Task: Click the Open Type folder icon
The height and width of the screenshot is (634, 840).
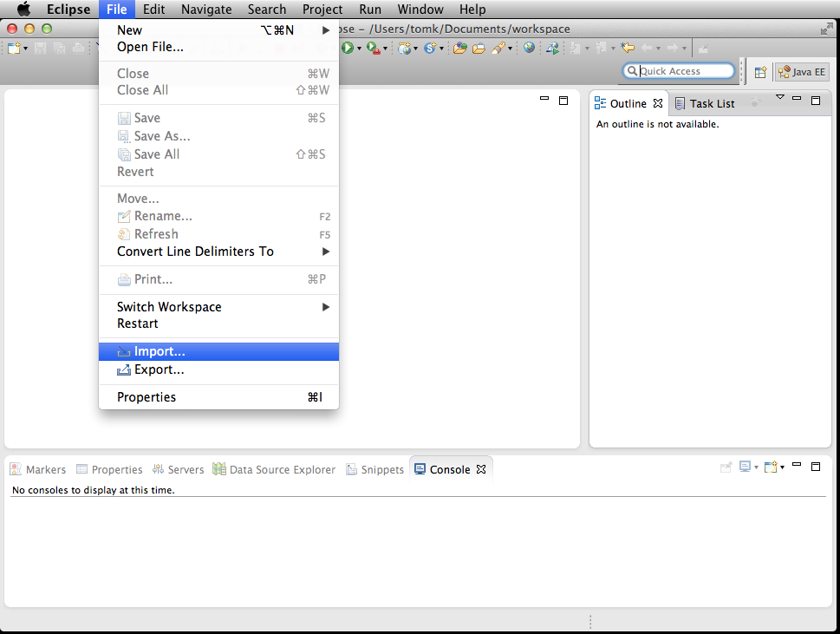Action: [x=460, y=49]
